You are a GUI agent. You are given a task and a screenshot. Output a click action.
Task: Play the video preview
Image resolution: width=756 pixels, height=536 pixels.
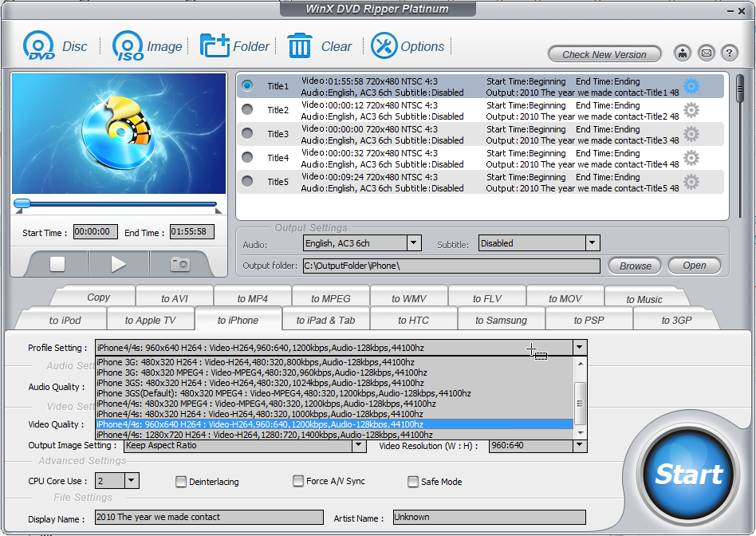coord(118,264)
